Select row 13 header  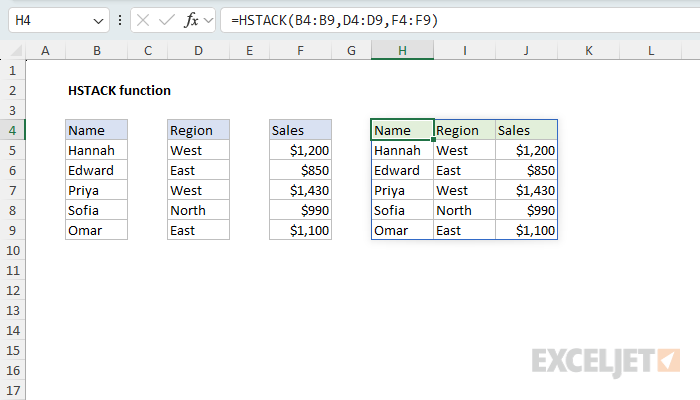pos(12,310)
